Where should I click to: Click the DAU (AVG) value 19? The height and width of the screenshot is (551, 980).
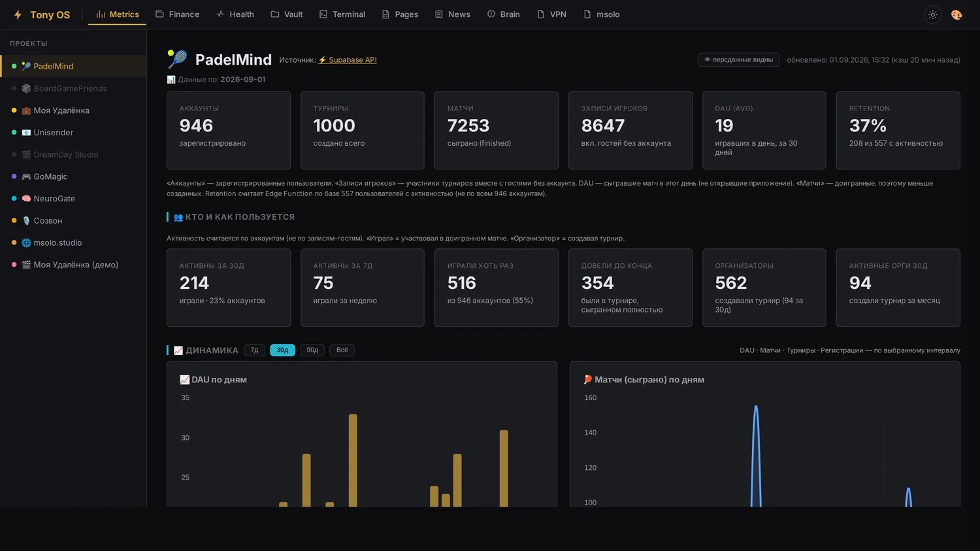tap(724, 125)
